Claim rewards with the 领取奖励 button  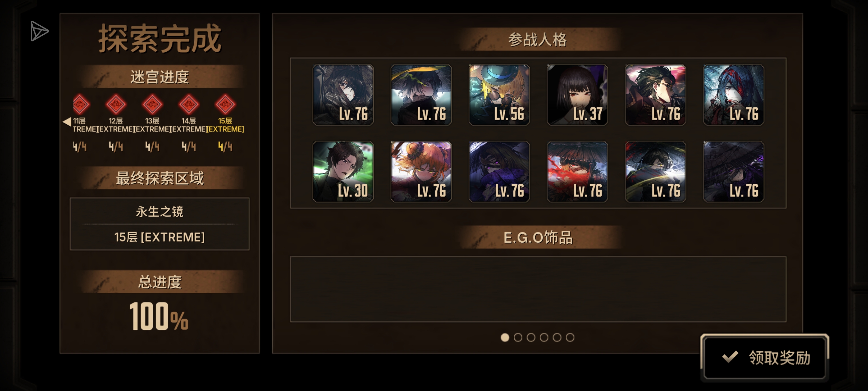[765, 358]
